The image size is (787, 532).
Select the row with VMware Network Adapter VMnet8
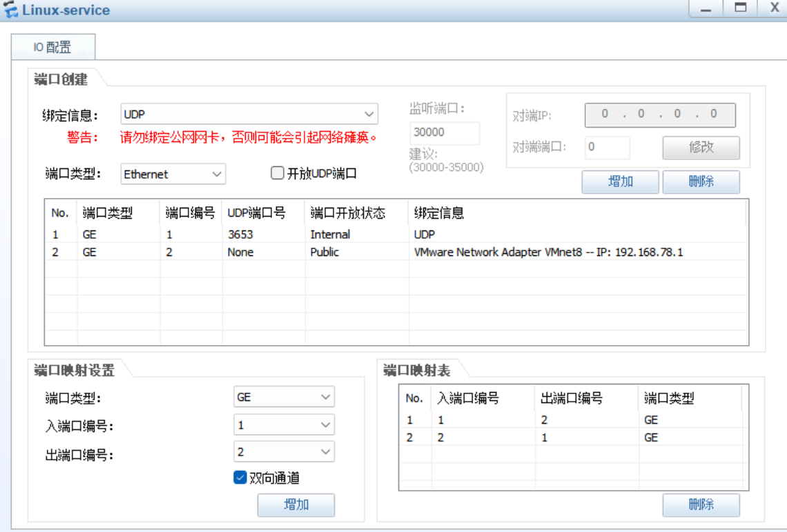pos(396,252)
